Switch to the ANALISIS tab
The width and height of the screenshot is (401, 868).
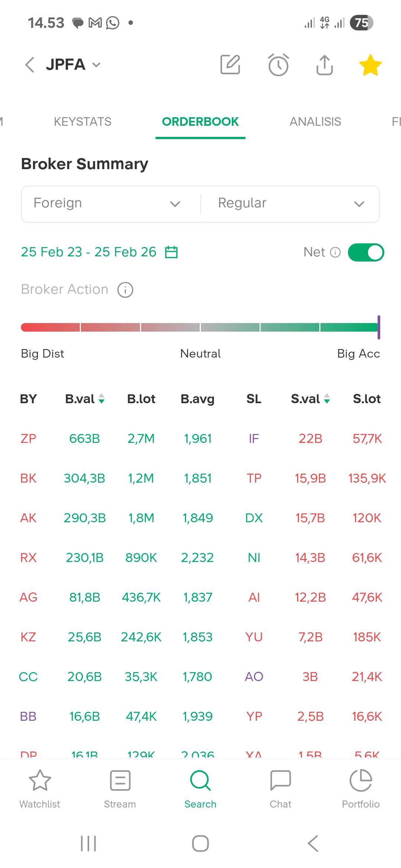[x=315, y=122]
